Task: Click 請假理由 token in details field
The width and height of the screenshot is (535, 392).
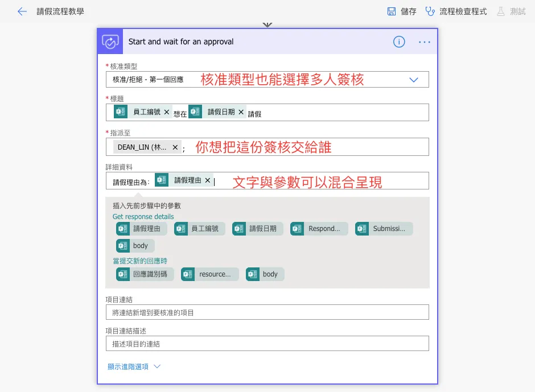Action: click(184, 180)
